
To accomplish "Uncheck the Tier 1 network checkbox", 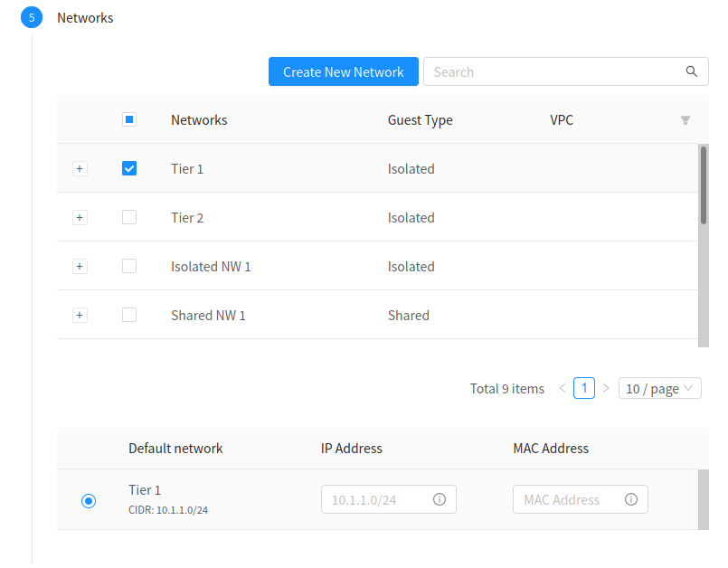I will click(x=129, y=168).
